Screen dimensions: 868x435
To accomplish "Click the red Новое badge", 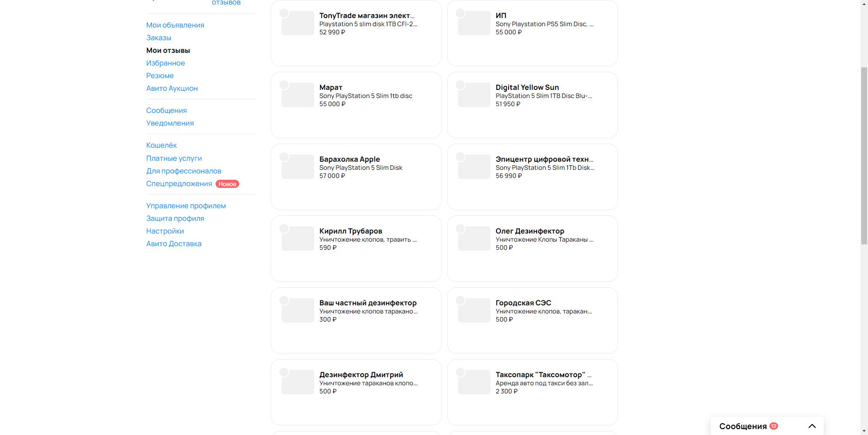I will tap(227, 184).
